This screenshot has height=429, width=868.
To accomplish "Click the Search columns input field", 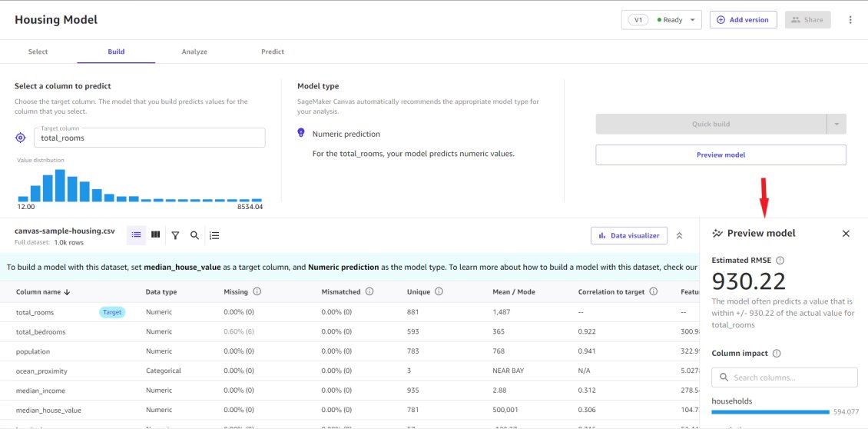I will pos(784,377).
